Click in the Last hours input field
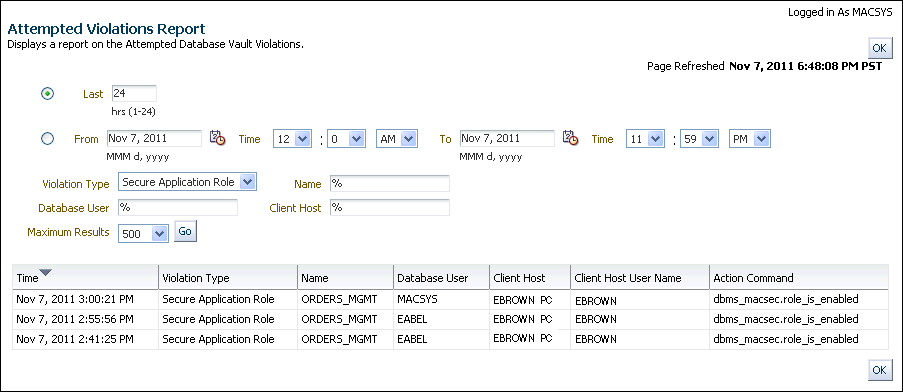The height and width of the screenshot is (392, 903). point(134,94)
